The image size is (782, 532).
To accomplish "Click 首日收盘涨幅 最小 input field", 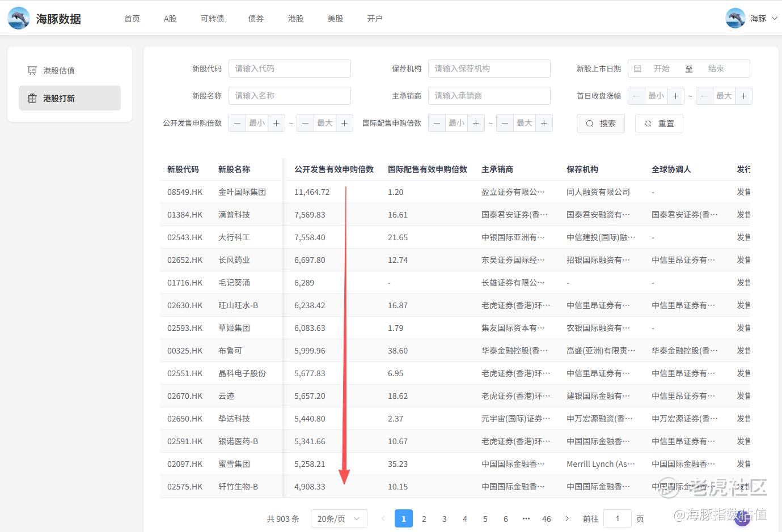I will point(656,96).
